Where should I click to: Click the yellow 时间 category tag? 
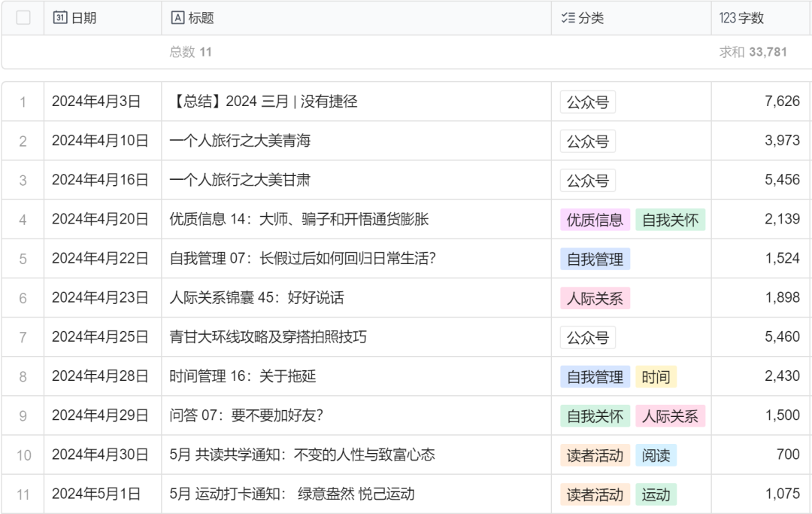pyautogui.click(x=656, y=377)
